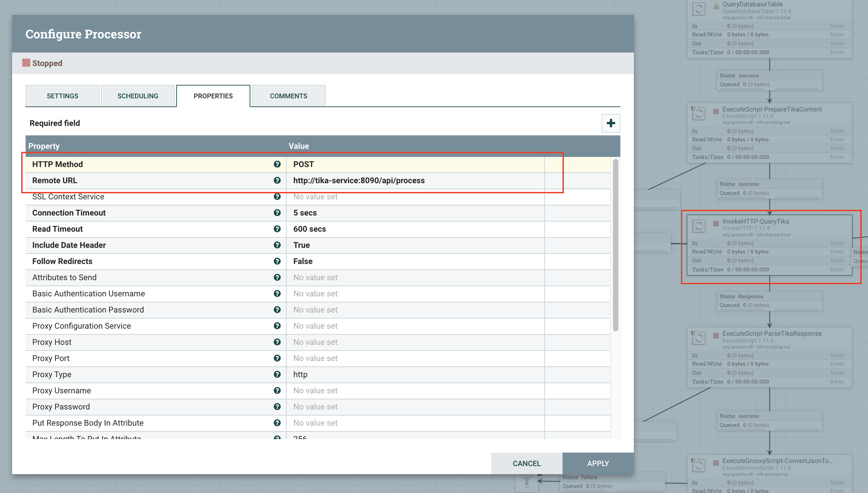Show help for Read Timeout
Image resolution: width=868 pixels, height=493 pixels.
tap(277, 229)
